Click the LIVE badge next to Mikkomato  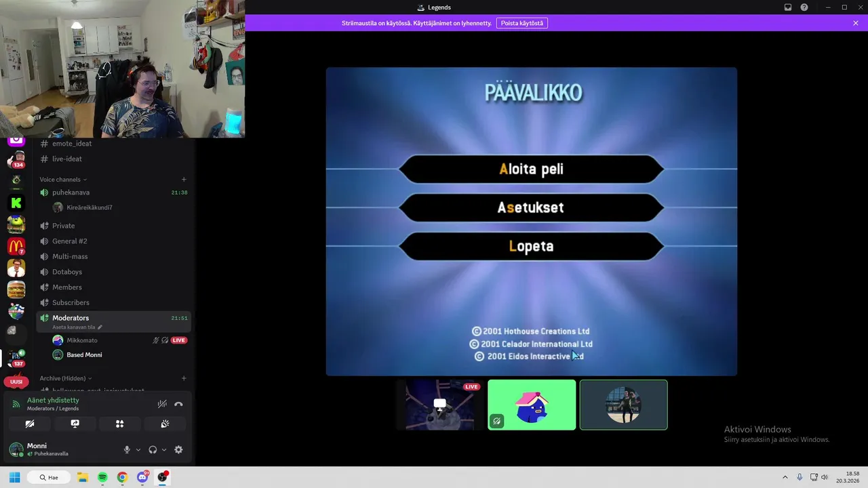(179, 340)
